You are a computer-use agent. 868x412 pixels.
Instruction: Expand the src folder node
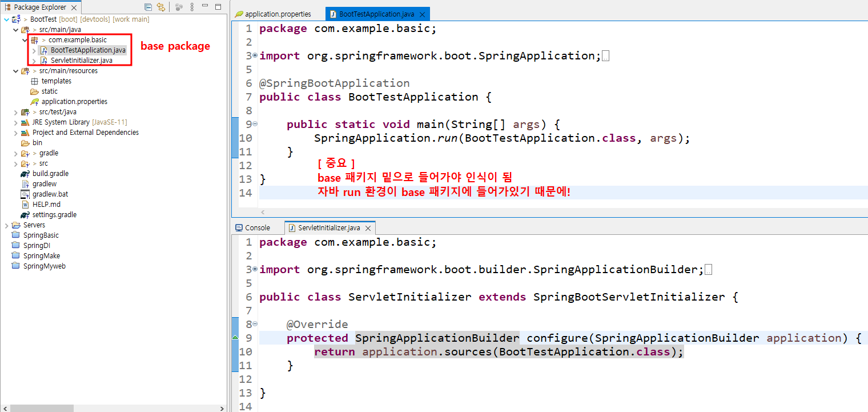[x=15, y=163]
